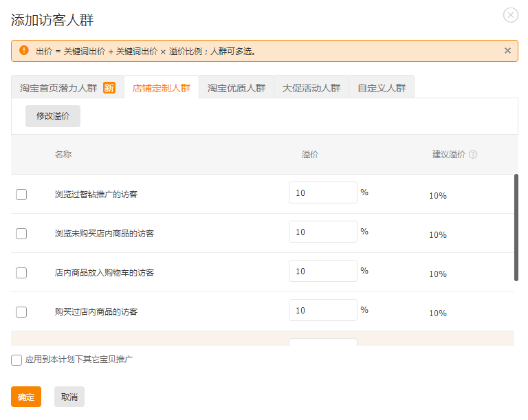Focus premium input for 浏览过智钻推广的访客

click(322, 193)
